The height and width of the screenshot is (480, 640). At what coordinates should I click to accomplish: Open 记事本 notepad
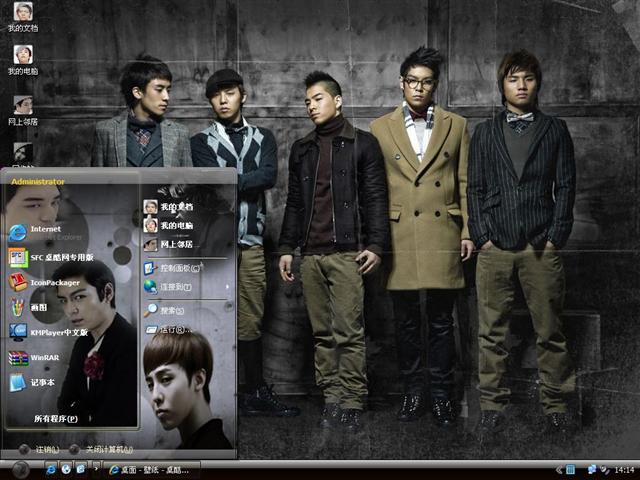point(32,382)
